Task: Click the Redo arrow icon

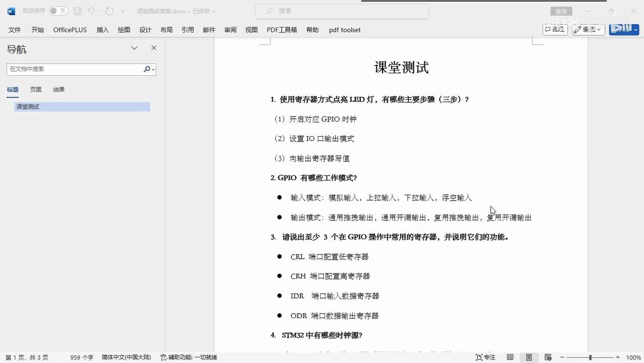Action: point(109,11)
